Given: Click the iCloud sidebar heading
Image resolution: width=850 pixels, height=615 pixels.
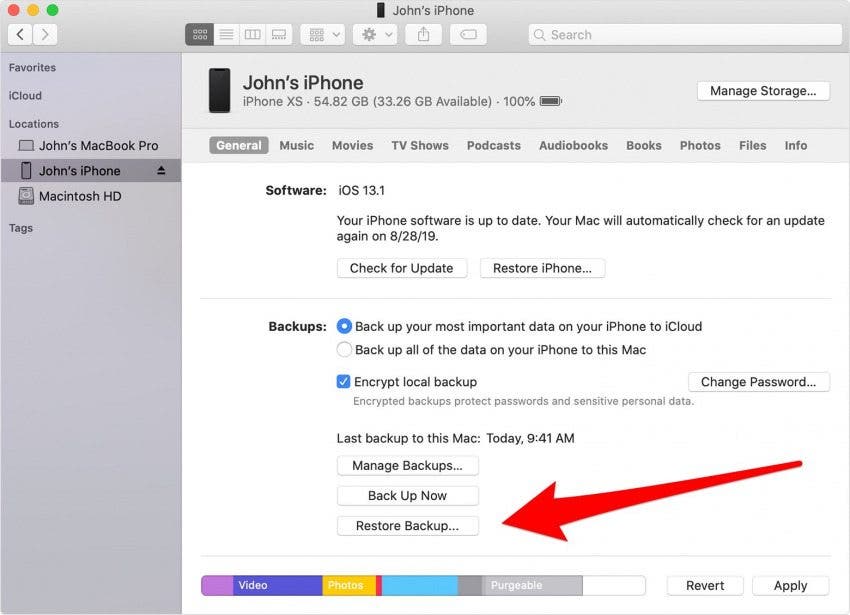Looking at the screenshot, I should 25,95.
